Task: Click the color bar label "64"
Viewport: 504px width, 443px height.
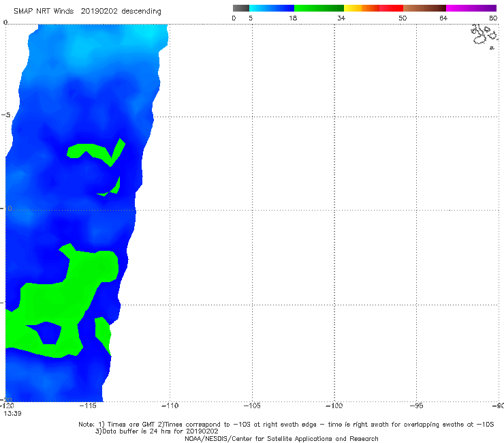Action: pyautogui.click(x=443, y=18)
